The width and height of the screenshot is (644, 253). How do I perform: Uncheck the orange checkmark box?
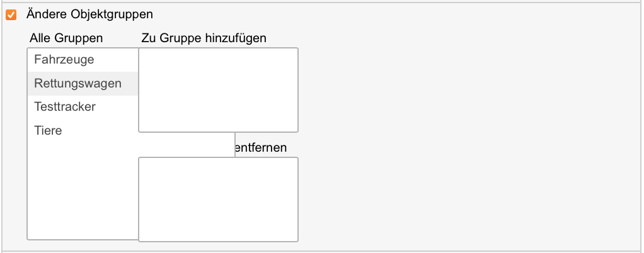[11, 14]
